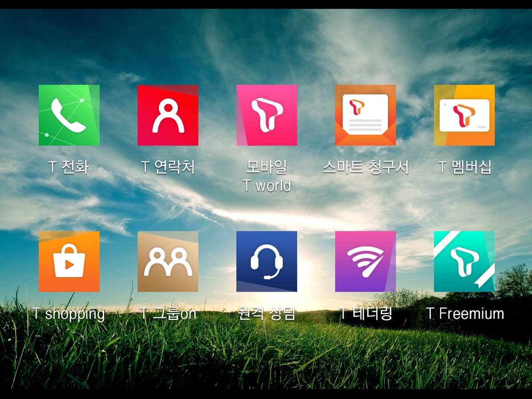Launch the T 테더링 tethering icon
This screenshot has width=532, height=399.
(365, 262)
